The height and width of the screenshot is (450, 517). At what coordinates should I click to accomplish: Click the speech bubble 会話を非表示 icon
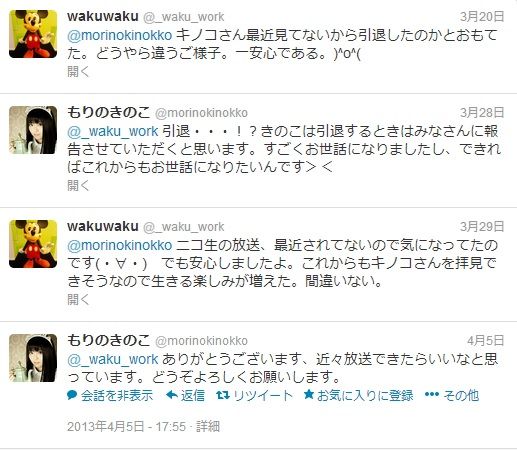tap(72, 395)
